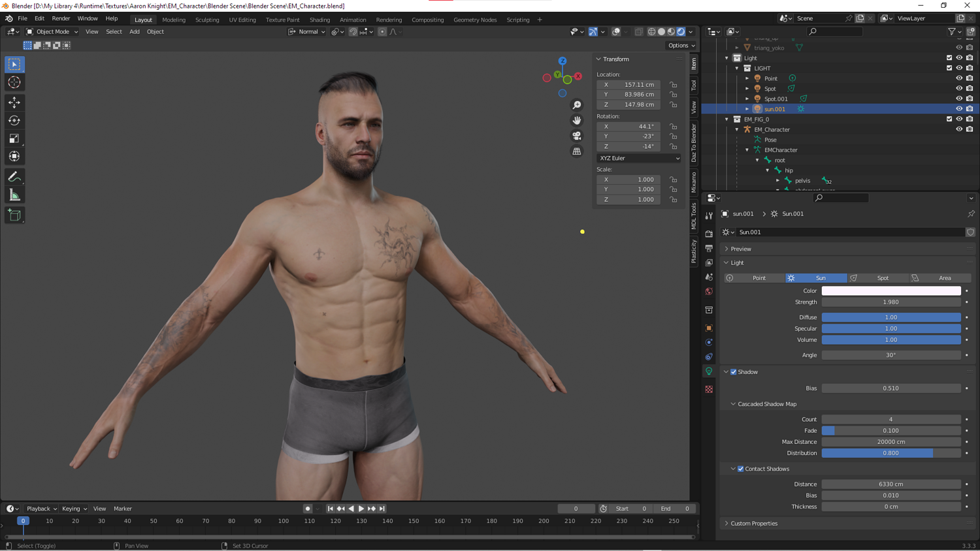Viewport: 980px width, 551px height.
Task: Toggle camera view in the viewport
Action: click(x=577, y=136)
